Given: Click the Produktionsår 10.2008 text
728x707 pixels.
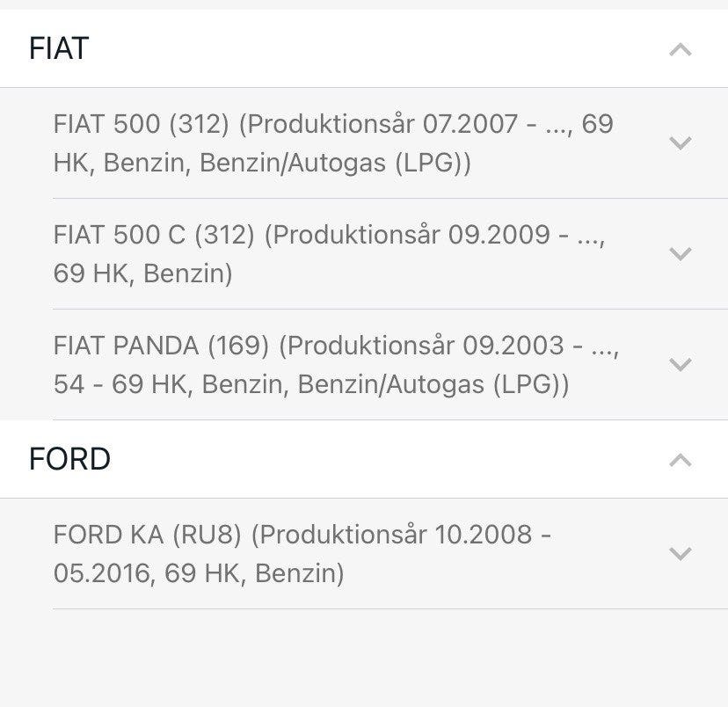Looking at the screenshot, I should 396,535.
